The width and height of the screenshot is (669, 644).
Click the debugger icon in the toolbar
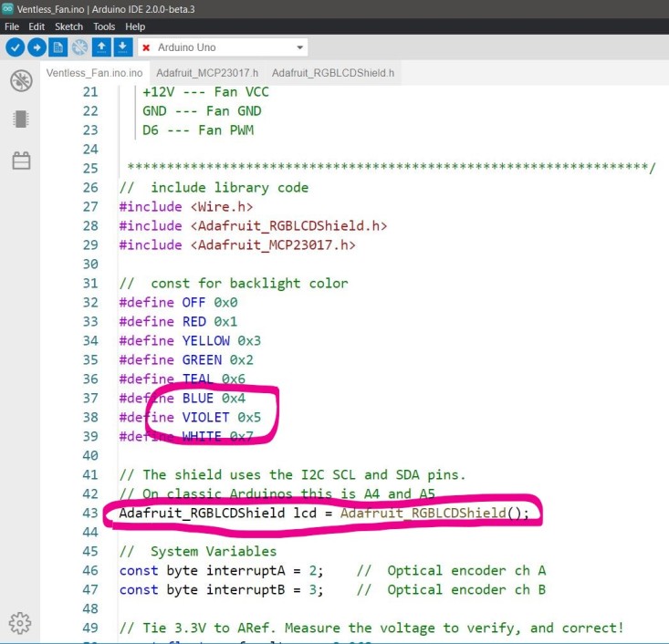pos(79,47)
